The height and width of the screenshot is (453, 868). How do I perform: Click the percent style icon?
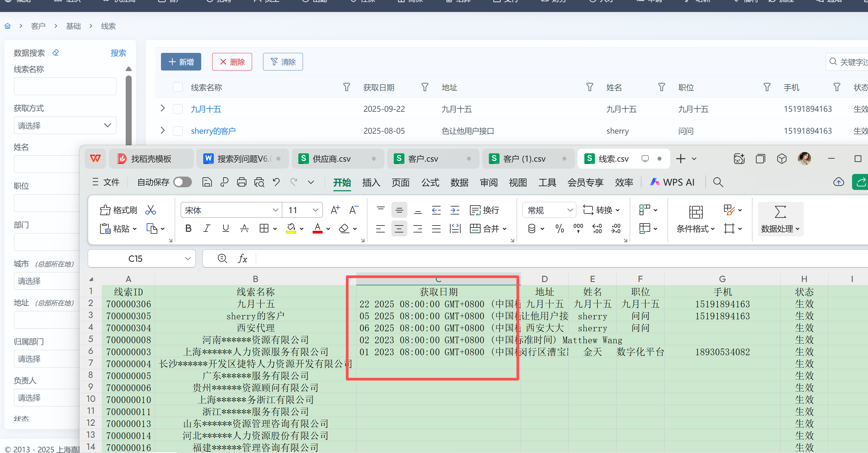coord(559,228)
